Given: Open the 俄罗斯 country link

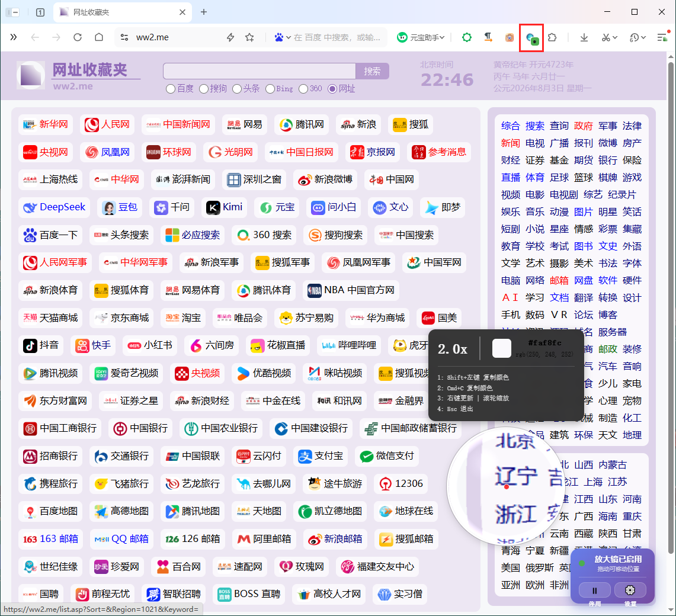Looking at the screenshot, I should (539, 567).
